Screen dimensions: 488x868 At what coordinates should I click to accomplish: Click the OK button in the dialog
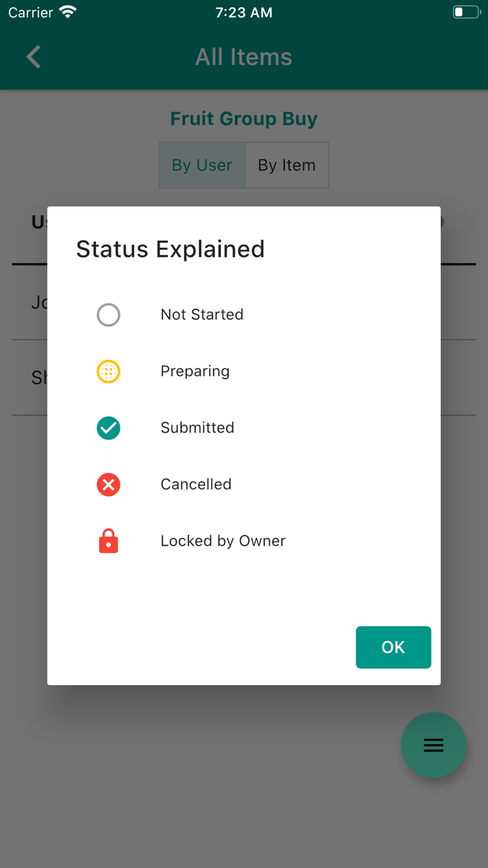coord(393,648)
